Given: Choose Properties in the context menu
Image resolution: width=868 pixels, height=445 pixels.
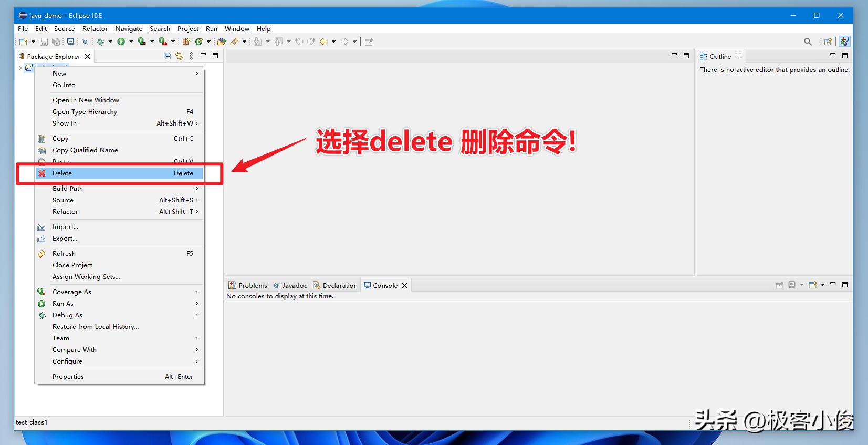Looking at the screenshot, I should [119, 376].
